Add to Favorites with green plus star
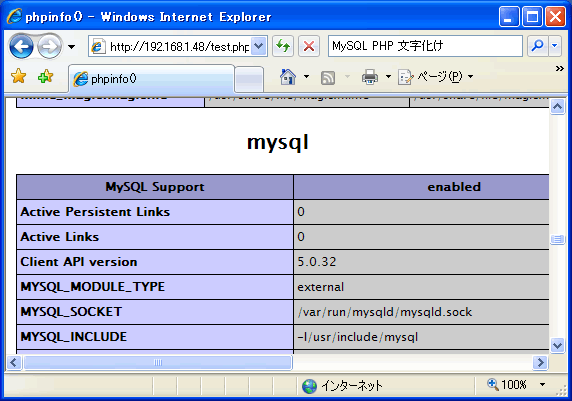 point(45,77)
